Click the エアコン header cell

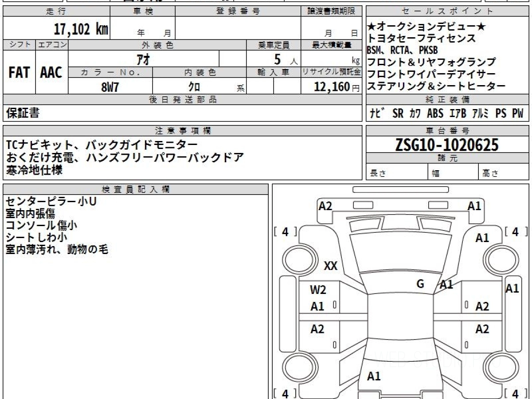point(52,45)
